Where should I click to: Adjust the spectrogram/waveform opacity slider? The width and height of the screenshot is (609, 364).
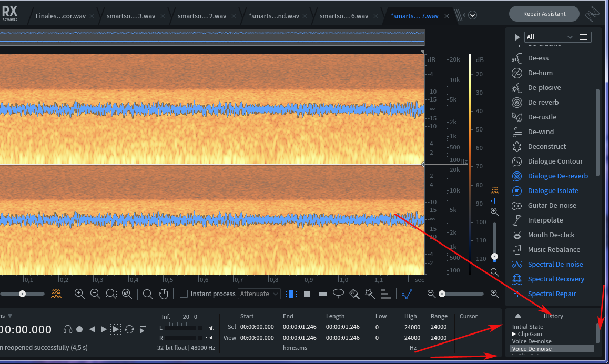click(22, 294)
